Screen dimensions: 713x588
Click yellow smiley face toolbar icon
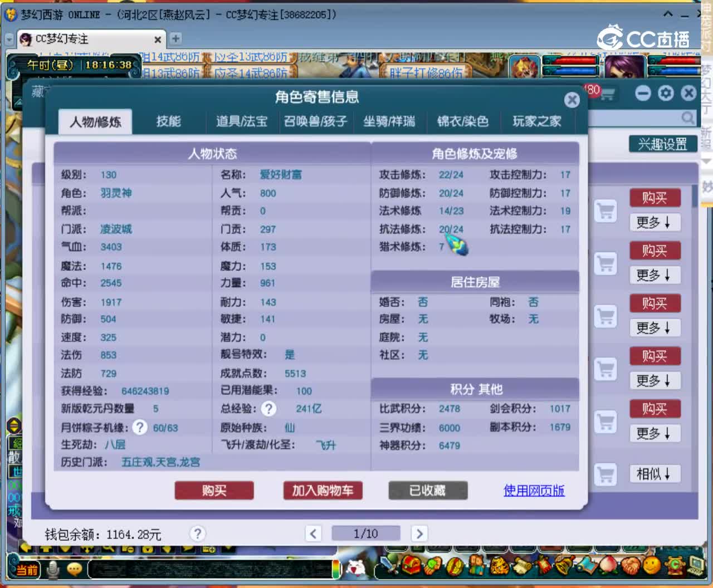652,565
